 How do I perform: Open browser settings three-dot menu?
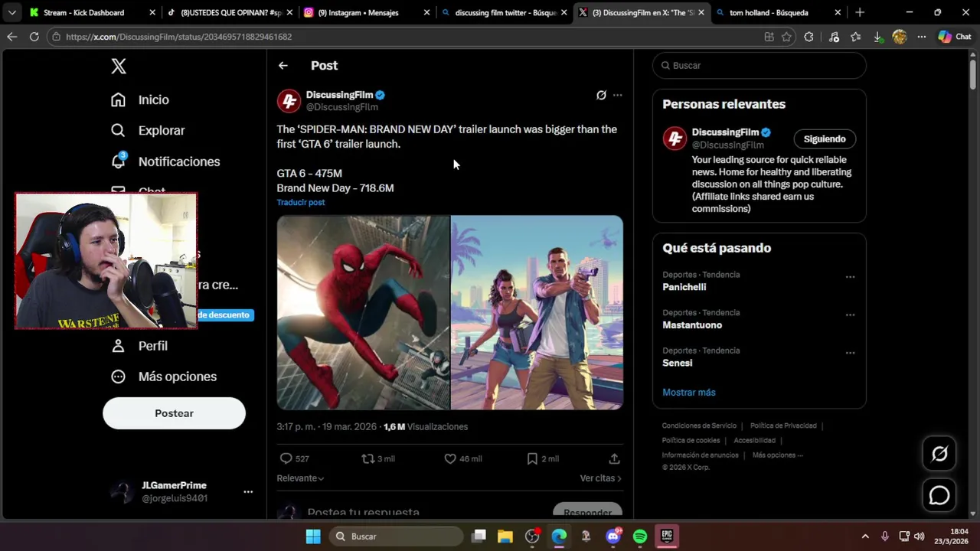point(922,37)
